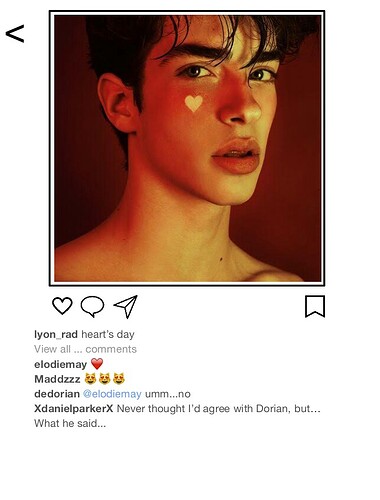Save the post with the bookmark icon

tap(315, 306)
